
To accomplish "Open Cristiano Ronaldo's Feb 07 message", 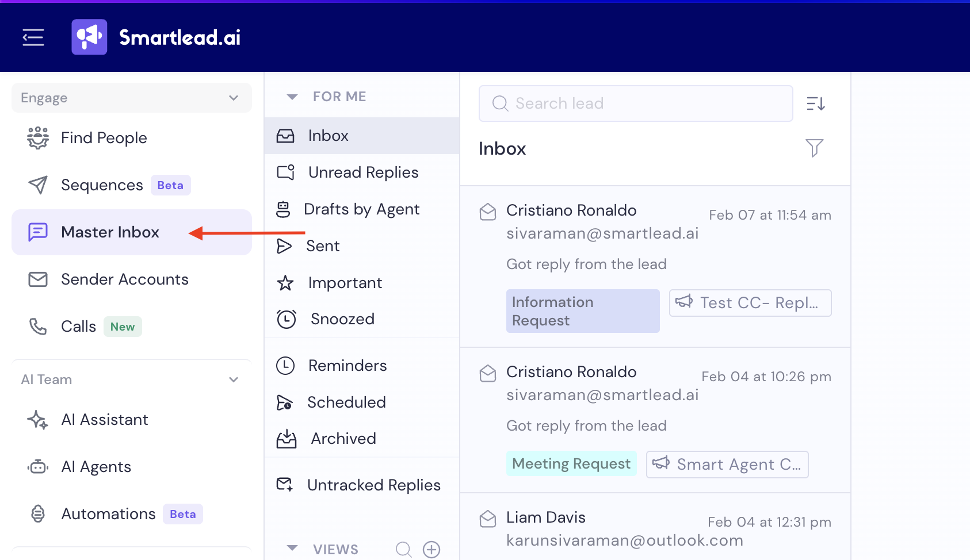I will tap(655, 267).
